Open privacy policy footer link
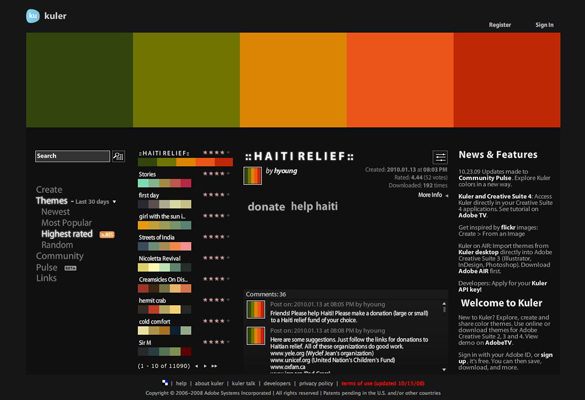This screenshot has height=400, width=585. 316,383
